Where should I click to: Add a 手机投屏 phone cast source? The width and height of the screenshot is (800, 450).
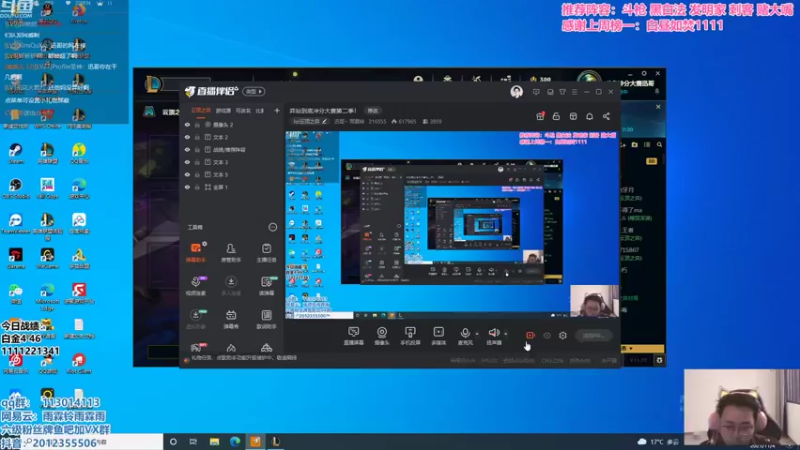point(410,336)
